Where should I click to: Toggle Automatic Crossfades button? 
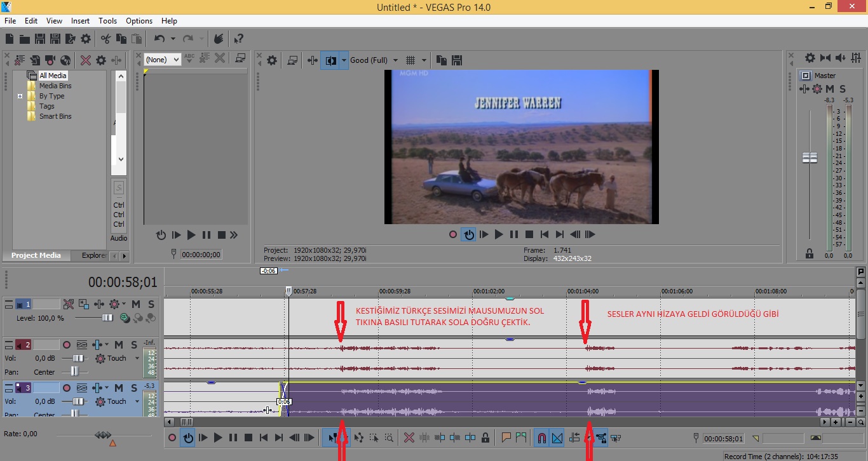(x=557, y=438)
